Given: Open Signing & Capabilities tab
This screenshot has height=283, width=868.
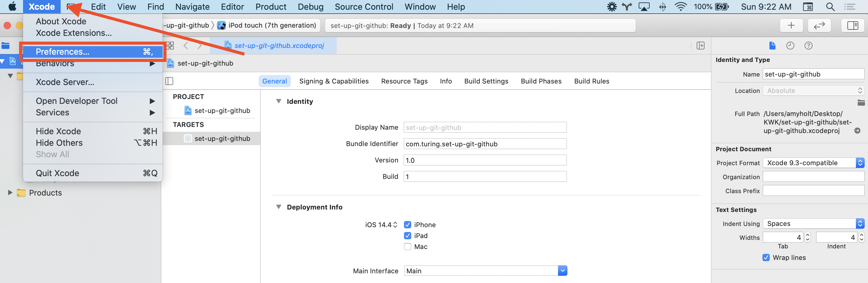Looking at the screenshot, I should point(334,81).
